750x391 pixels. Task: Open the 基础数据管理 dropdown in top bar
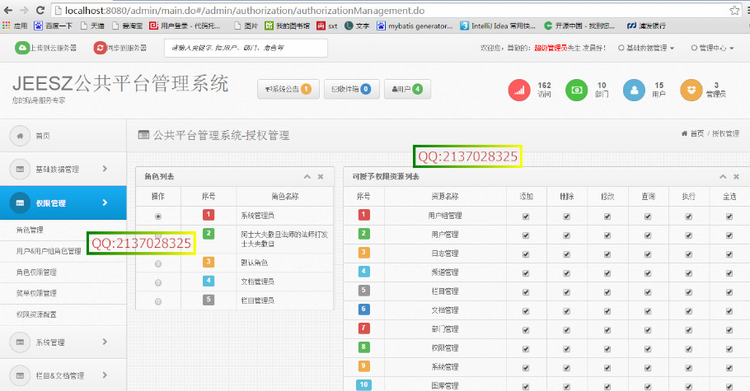(x=646, y=48)
